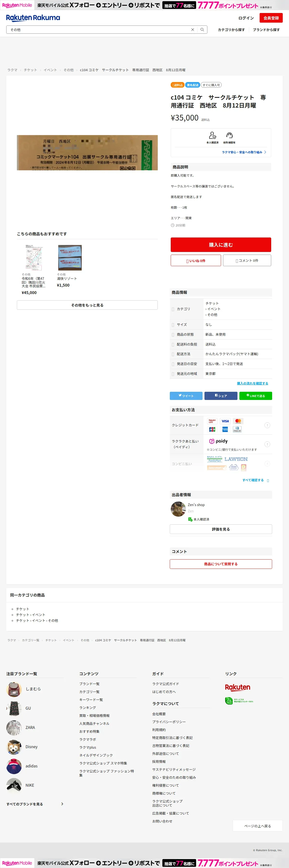Screen dimensions: 289x868
Task: Click the magnifier search icon
Action: tap(202, 30)
